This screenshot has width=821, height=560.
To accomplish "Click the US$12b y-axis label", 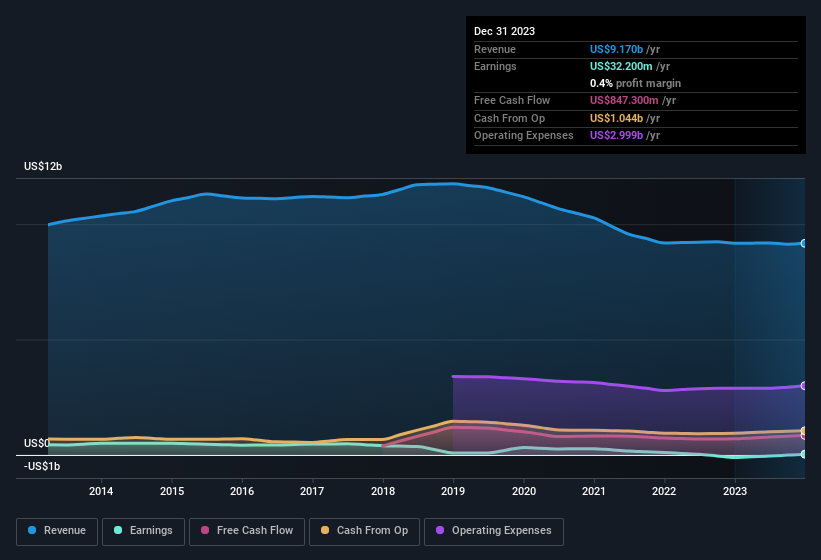I will pyautogui.click(x=43, y=167).
